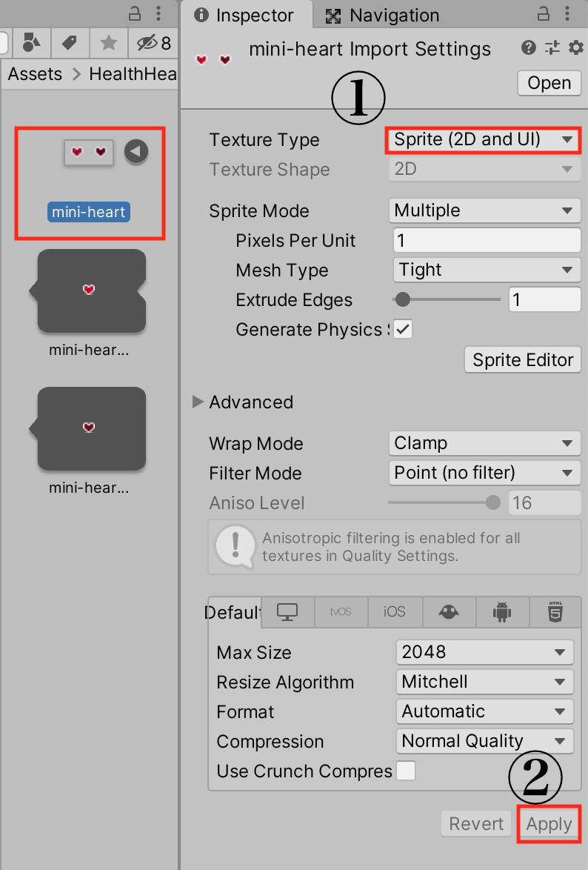Screen dimensions: 588x870
Task: Click the search by label tag icon
Action: (70, 43)
